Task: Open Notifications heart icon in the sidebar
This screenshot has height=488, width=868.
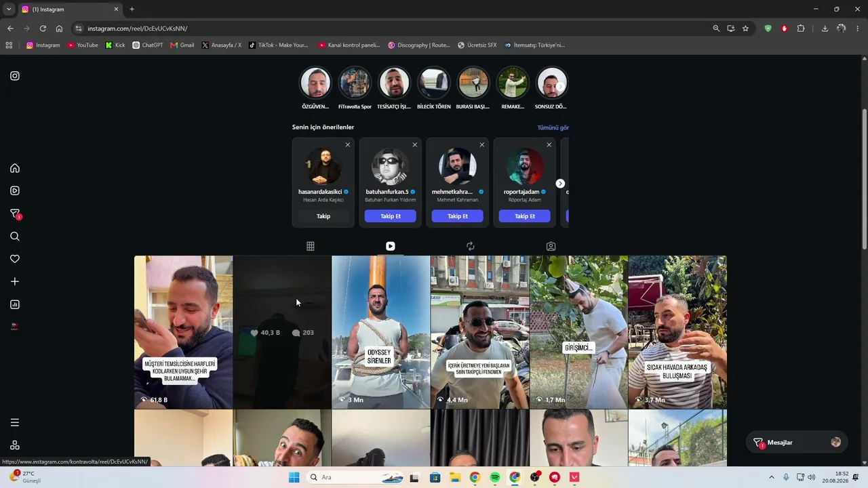Action: pyautogui.click(x=15, y=259)
